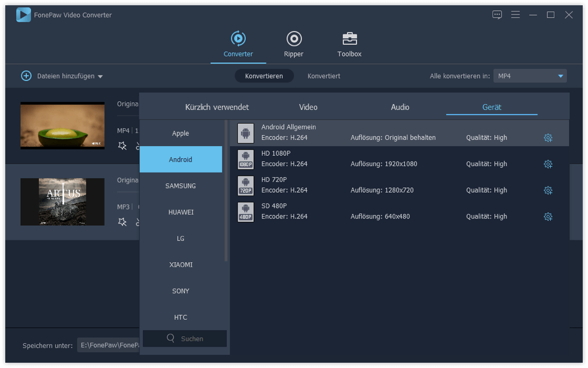
Task: Select the HD 1080P Android icon
Action: click(246, 160)
